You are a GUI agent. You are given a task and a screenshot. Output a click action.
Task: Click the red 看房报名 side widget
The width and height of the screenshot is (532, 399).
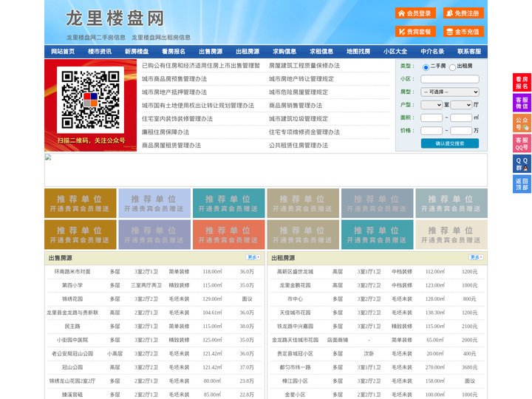coord(522,83)
